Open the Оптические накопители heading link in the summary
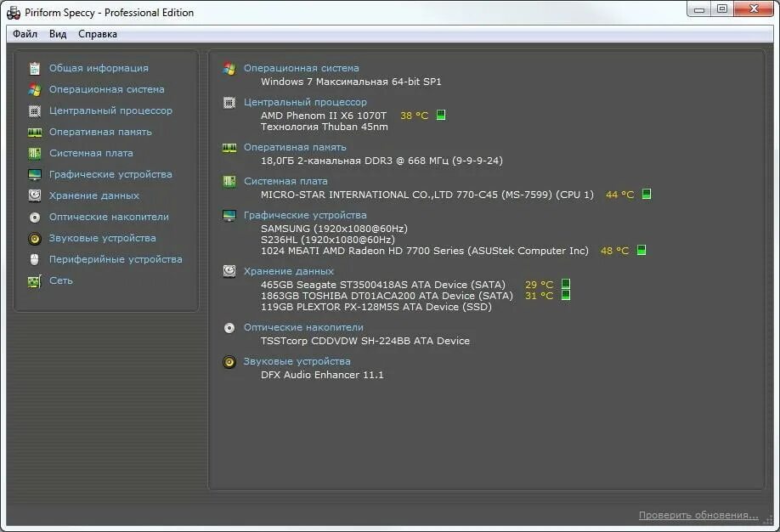The image size is (780, 532). (303, 327)
